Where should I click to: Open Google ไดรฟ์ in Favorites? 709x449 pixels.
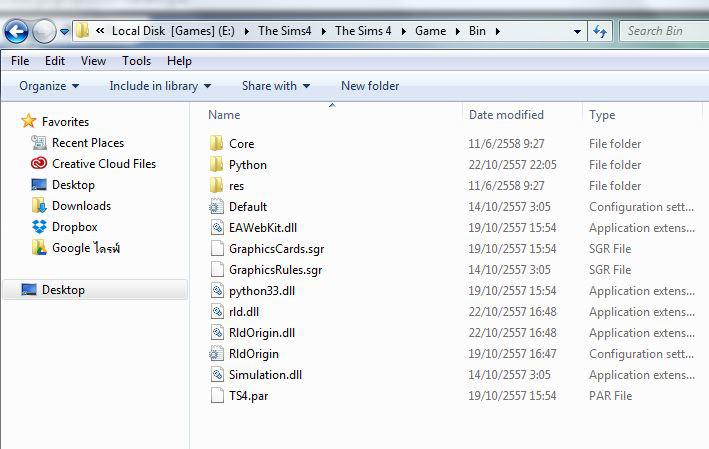(x=85, y=248)
